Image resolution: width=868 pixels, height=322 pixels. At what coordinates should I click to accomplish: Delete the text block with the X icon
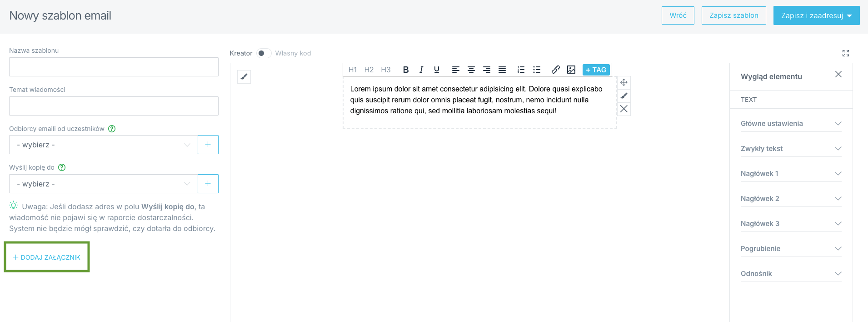(x=624, y=109)
